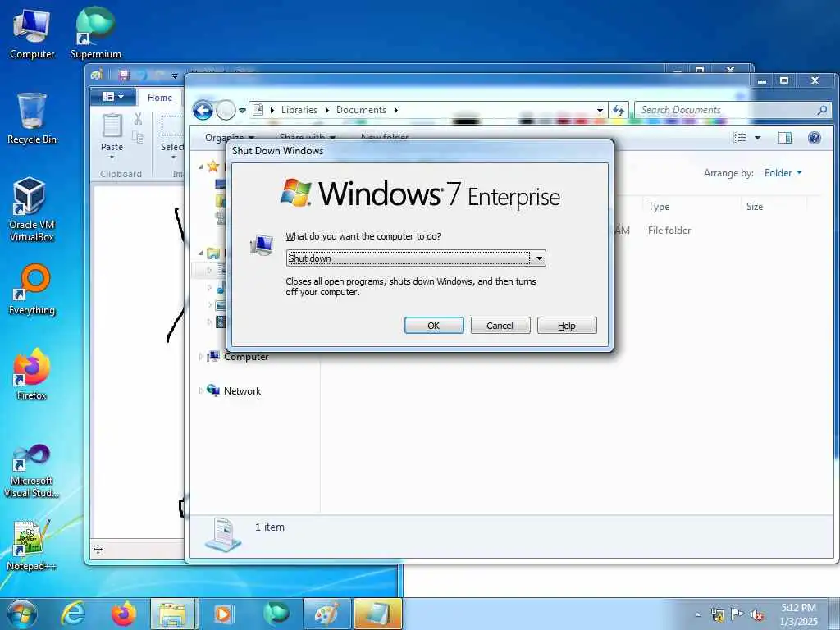Click the Save icon in Paint toolbar
Image resolution: width=840 pixels, height=630 pixels.
pos(124,75)
